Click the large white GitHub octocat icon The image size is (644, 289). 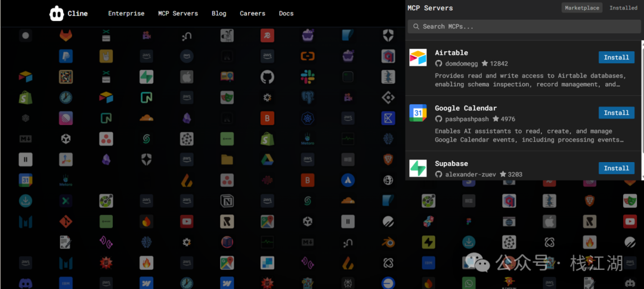tap(267, 76)
